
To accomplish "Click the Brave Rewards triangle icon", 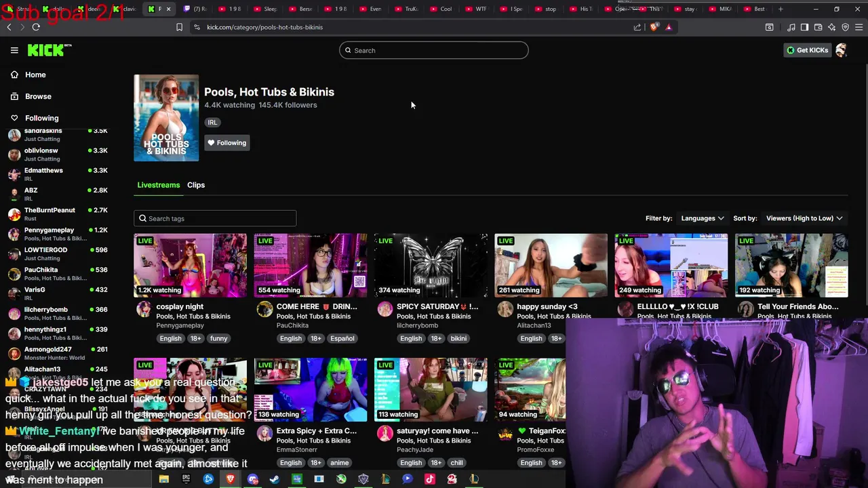I will 669,27.
